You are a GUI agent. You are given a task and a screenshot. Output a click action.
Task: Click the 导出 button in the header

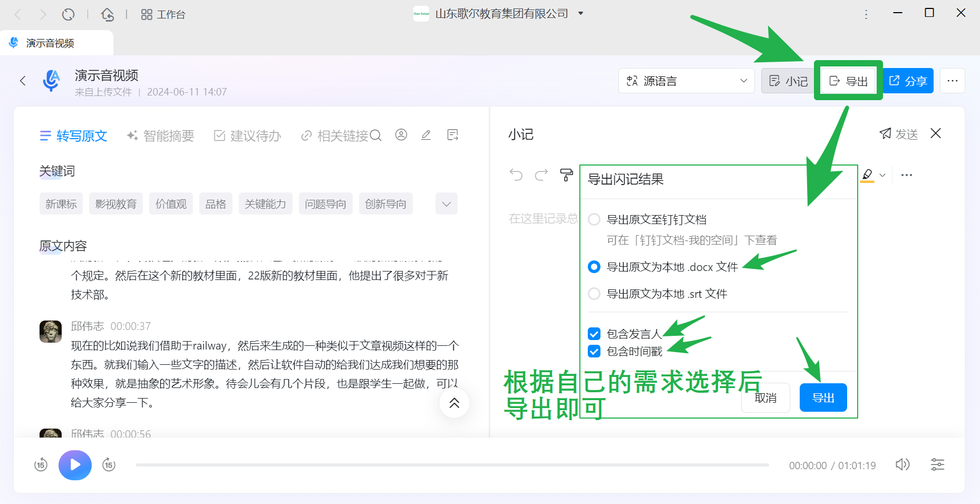click(848, 81)
